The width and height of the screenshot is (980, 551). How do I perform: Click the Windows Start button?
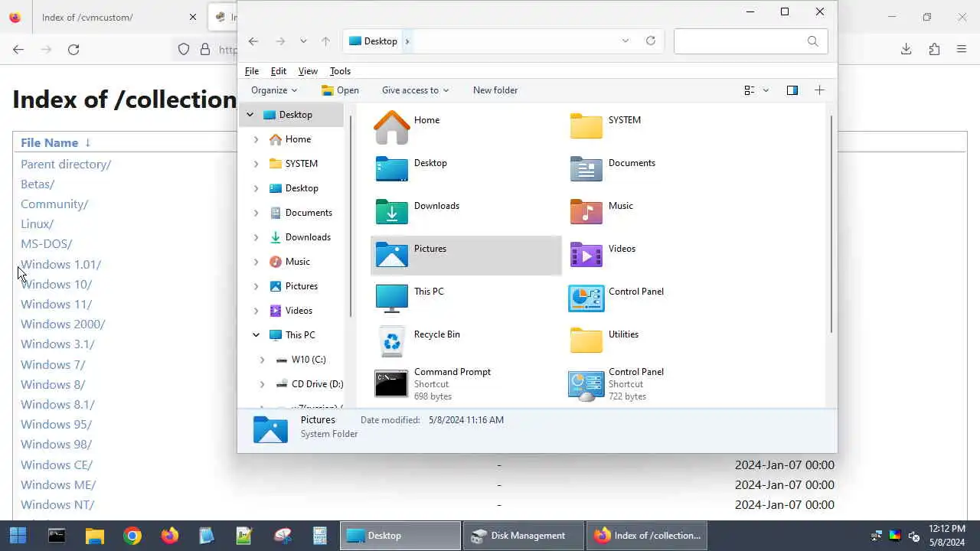tap(18, 536)
